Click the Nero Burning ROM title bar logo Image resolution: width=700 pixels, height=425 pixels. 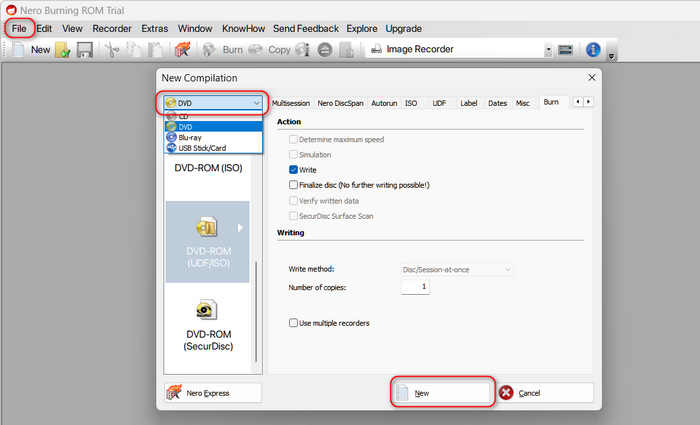point(11,10)
